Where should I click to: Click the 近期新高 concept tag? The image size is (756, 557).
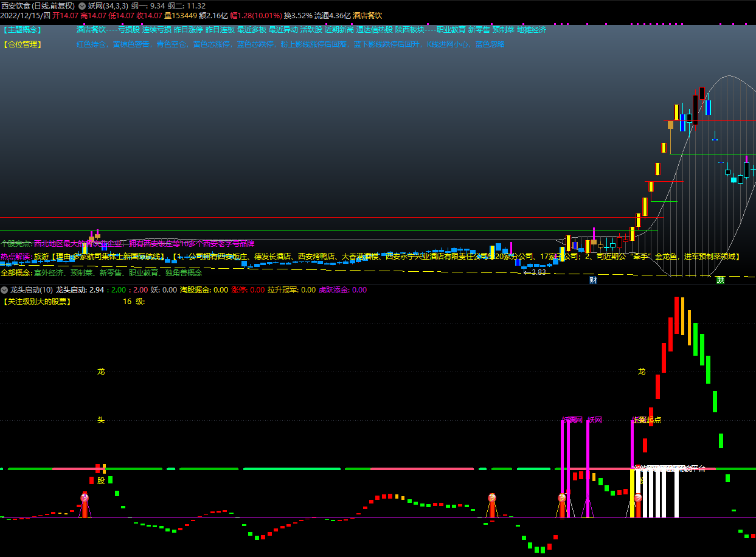point(339,29)
